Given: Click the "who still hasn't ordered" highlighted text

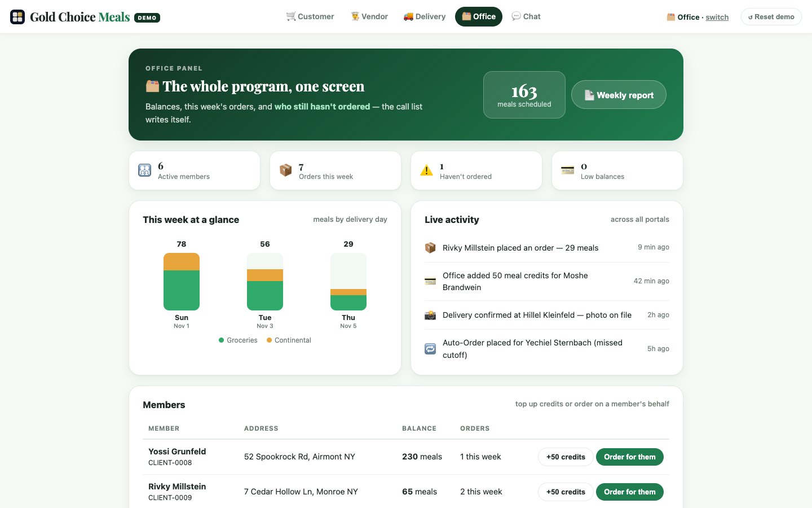Looking at the screenshot, I should (322, 107).
